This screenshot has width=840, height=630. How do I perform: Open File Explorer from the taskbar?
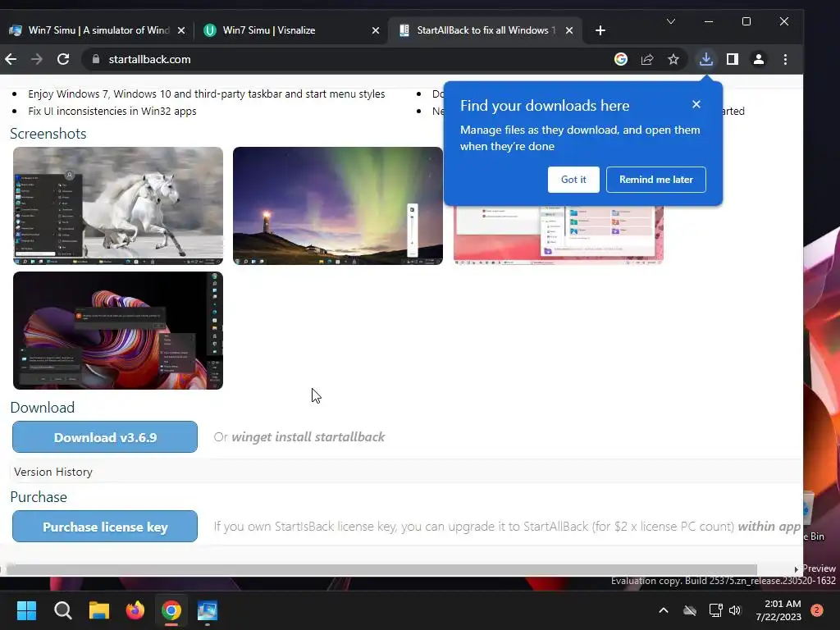coord(99,610)
